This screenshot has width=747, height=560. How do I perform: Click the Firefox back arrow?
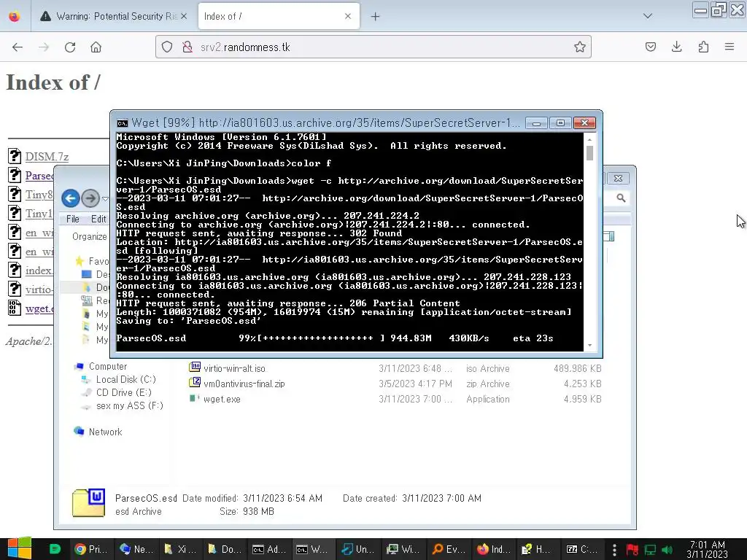(18, 47)
